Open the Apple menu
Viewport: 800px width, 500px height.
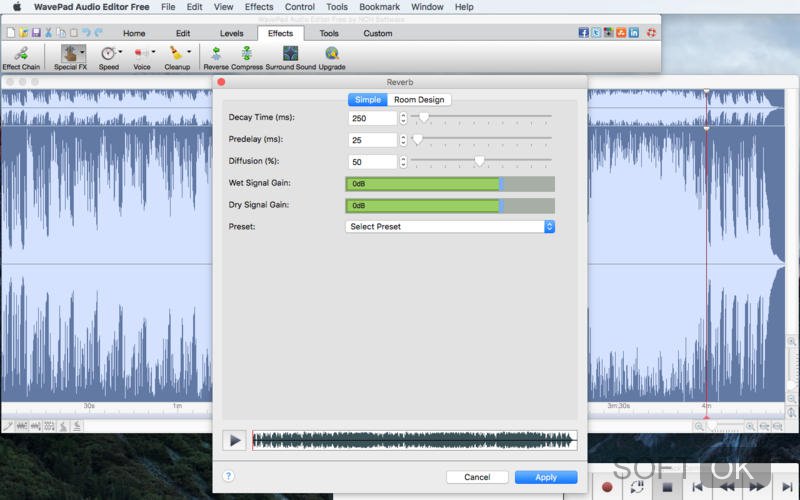17,7
